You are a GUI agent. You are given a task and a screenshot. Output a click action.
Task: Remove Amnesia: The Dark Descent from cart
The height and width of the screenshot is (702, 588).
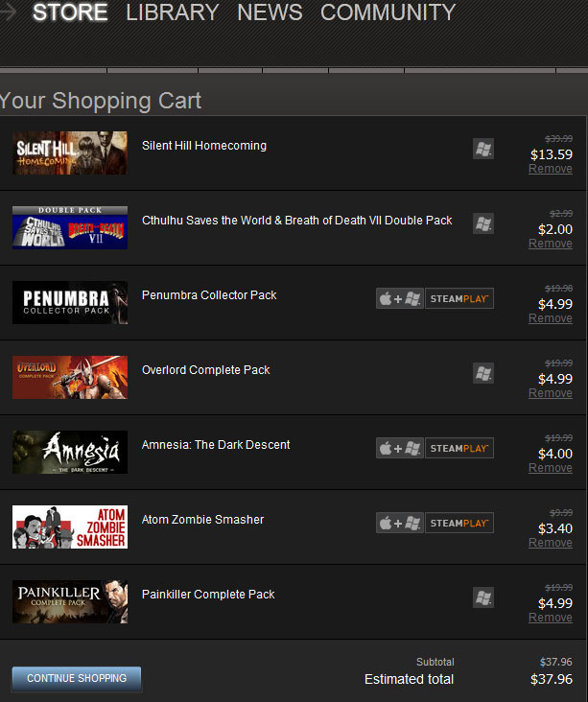tap(550, 468)
